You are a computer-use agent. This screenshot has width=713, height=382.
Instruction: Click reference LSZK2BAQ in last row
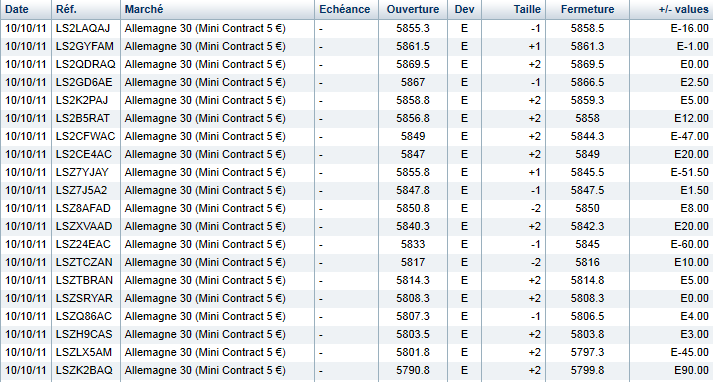tap(84, 370)
